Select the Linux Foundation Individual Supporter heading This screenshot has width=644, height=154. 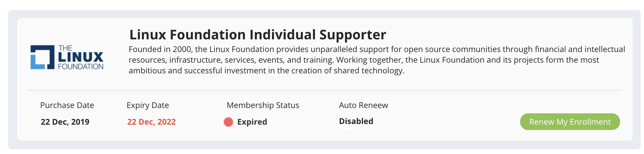(257, 35)
